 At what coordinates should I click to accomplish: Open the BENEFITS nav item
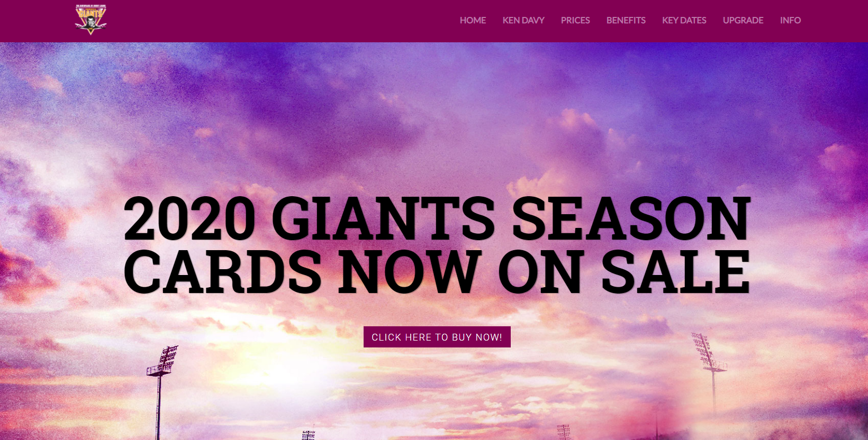click(626, 20)
